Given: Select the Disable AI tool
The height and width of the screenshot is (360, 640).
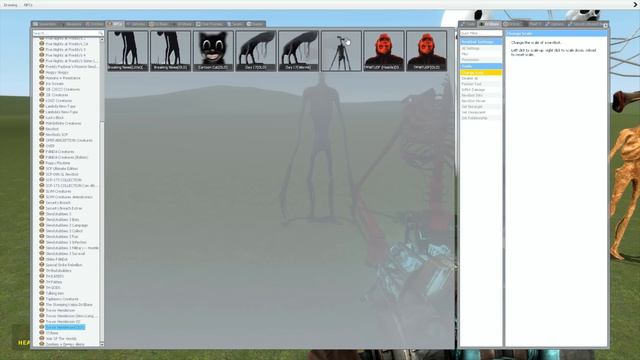Looking at the screenshot, I should [x=481, y=78].
